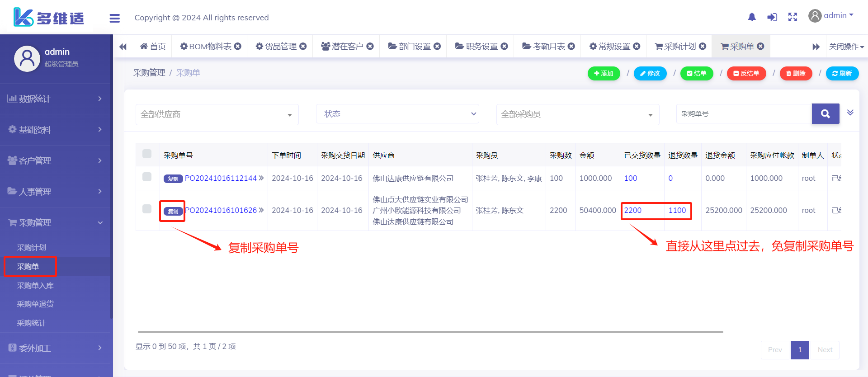Click the blue search magnifier button
The height and width of the screenshot is (377, 868).
click(825, 114)
